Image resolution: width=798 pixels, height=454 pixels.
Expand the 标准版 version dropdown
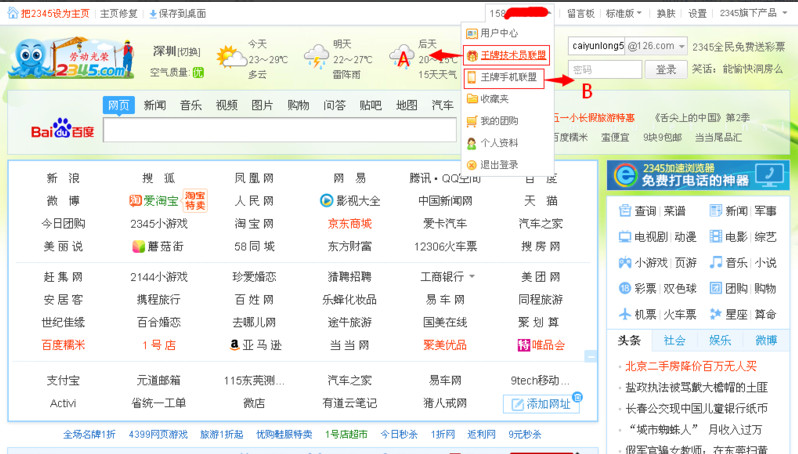(x=623, y=13)
